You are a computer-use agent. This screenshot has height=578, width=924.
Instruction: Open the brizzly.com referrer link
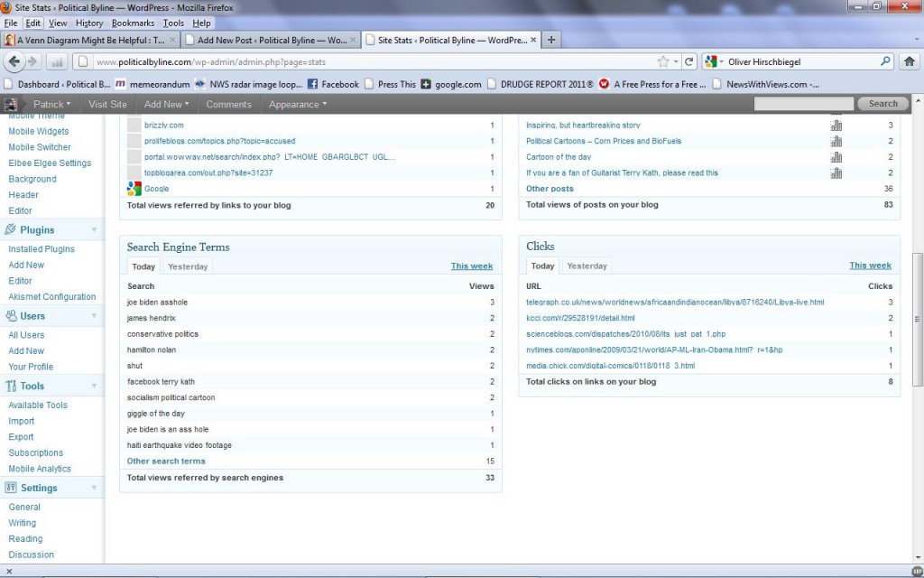pos(164,125)
